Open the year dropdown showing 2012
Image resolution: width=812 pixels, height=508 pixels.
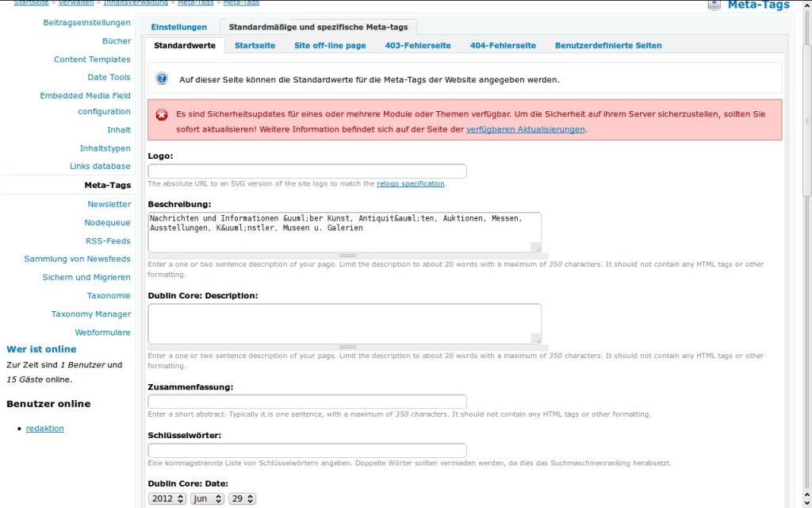[x=167, y=498]
